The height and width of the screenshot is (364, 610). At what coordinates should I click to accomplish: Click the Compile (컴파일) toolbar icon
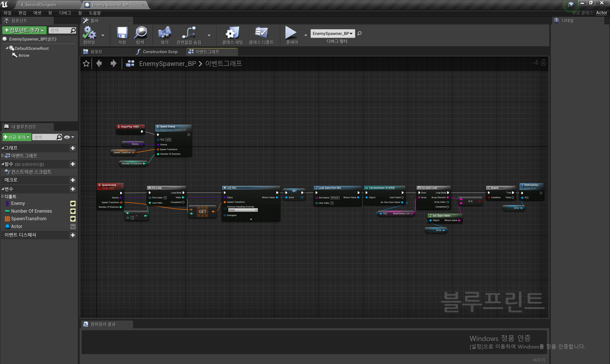(x=89, y=33)
